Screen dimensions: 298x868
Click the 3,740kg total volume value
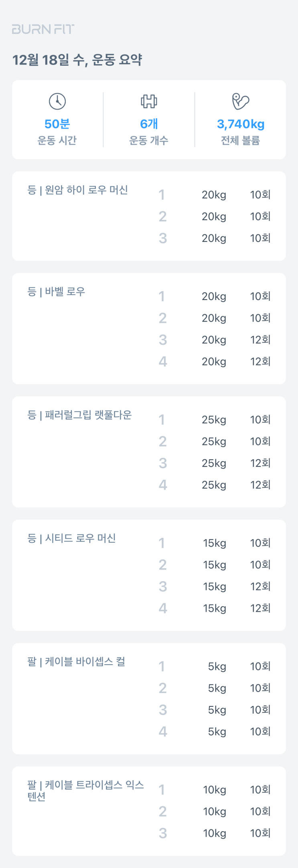(241, 124)
